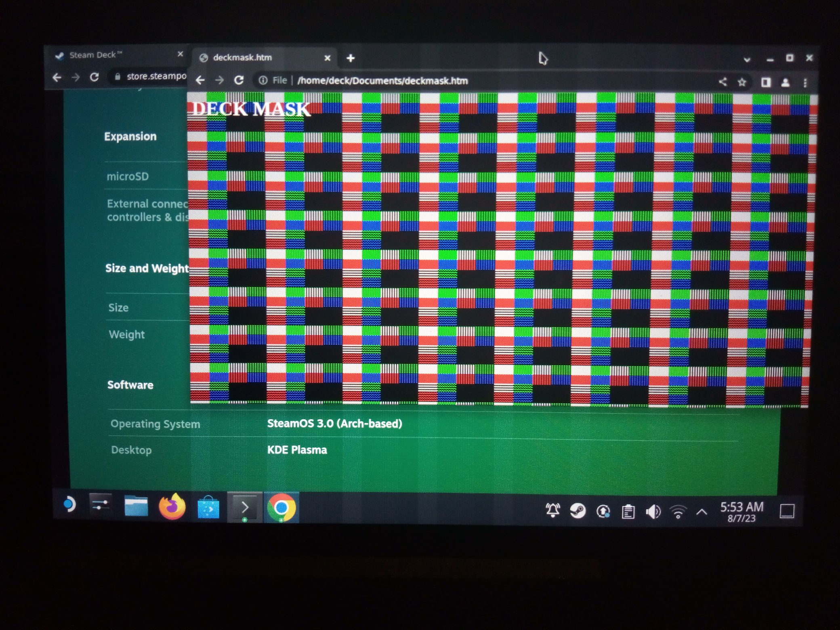The height and width of the screenshot is (630, 840).
Task: Go back in the Steam store window
Action: pos(57,77)
